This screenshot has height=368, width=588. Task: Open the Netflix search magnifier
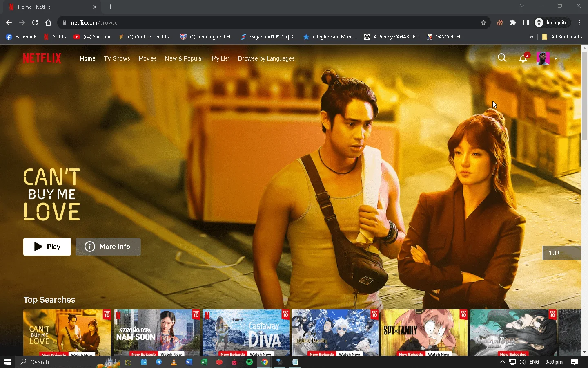502,58
